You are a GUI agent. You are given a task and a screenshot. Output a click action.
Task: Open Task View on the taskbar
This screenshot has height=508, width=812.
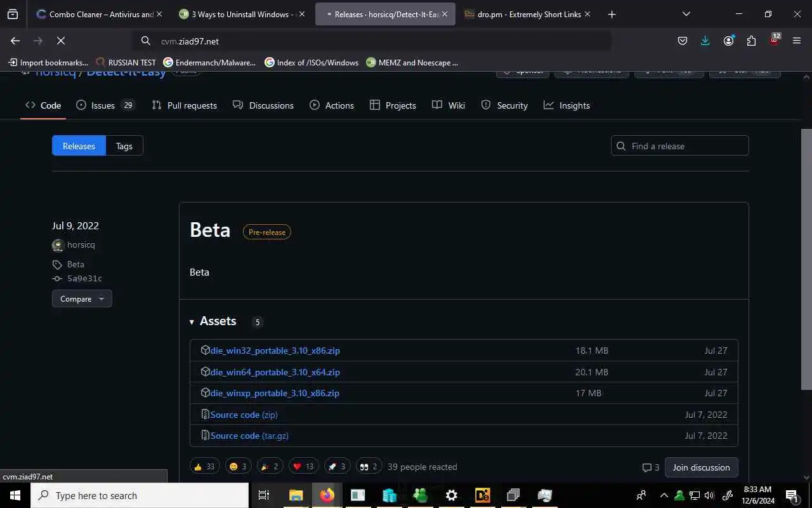point(264,495)
